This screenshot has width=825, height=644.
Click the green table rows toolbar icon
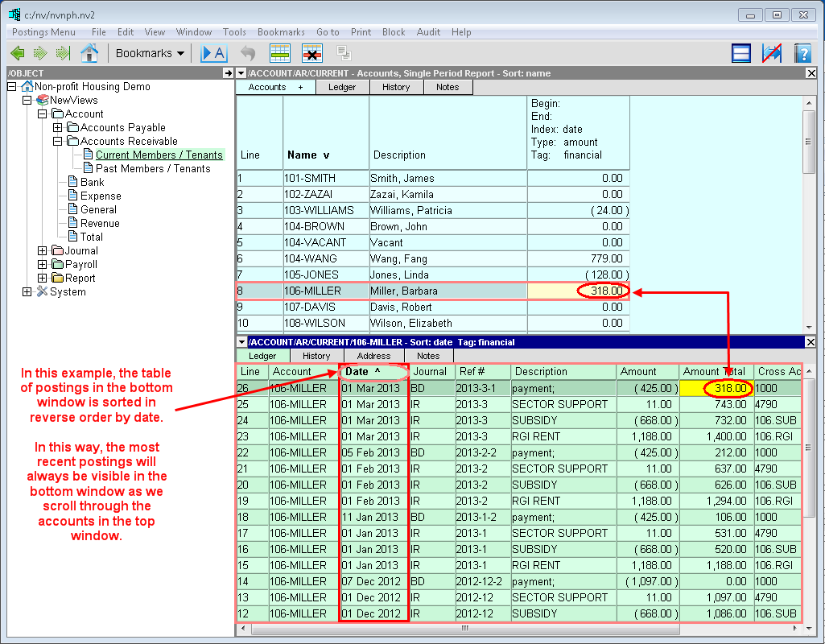[279, 53]
